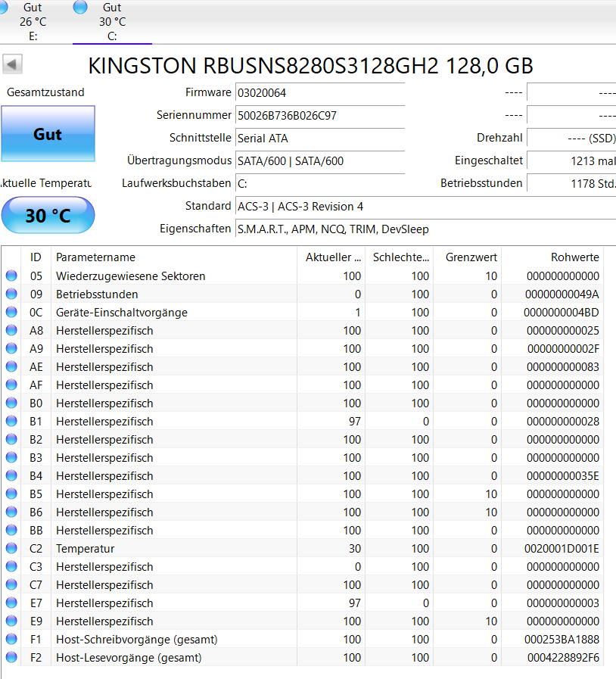Viewport: 616px width, 679px height.
Task: Click status dot of row 09 Betriebsstunden
Action: (11, 294)
